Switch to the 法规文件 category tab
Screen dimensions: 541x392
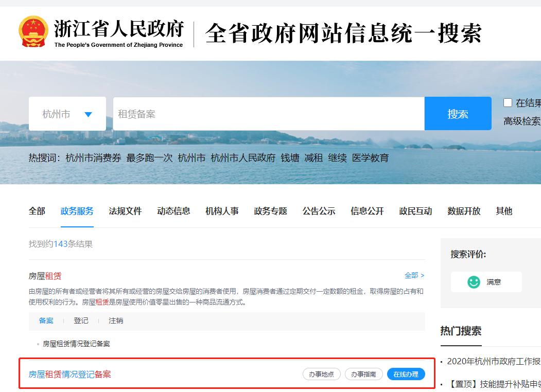coord(125,211)
